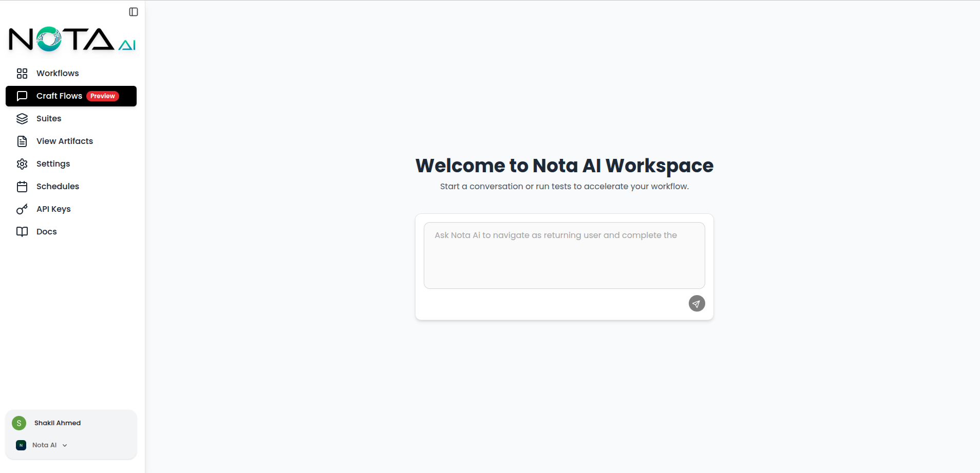Select the Workflows grid icon
Screen dimensions: 980x473
[x=23, y=73]
